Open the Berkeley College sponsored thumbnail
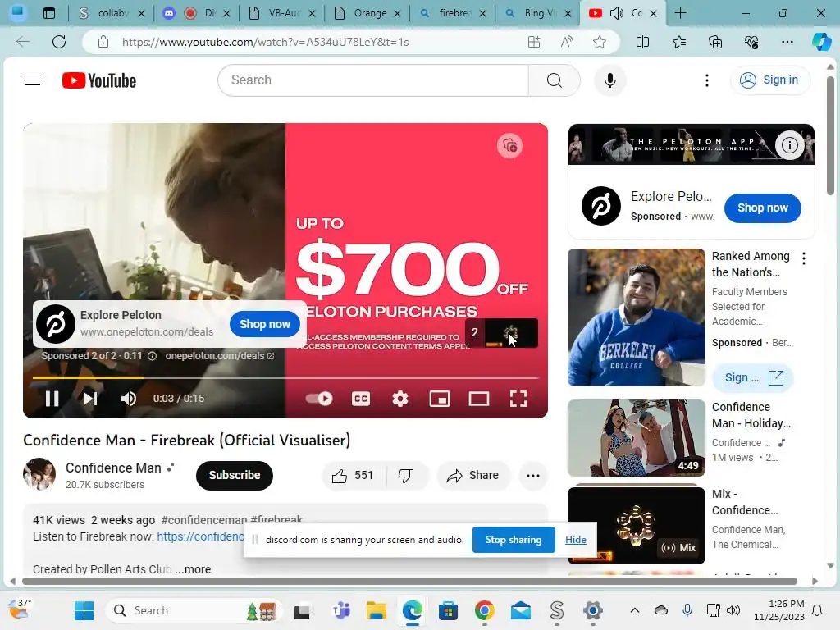Viewport: 840px width, 630px height. pos(637,317)
